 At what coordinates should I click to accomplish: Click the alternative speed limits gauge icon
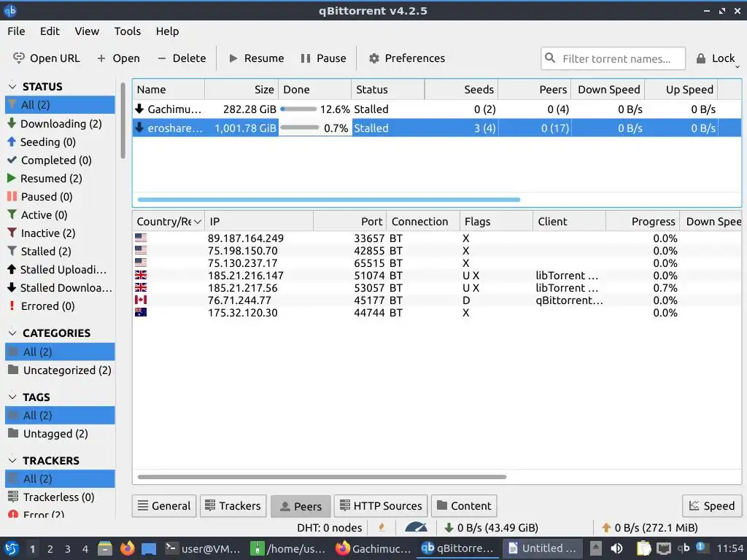416,526
